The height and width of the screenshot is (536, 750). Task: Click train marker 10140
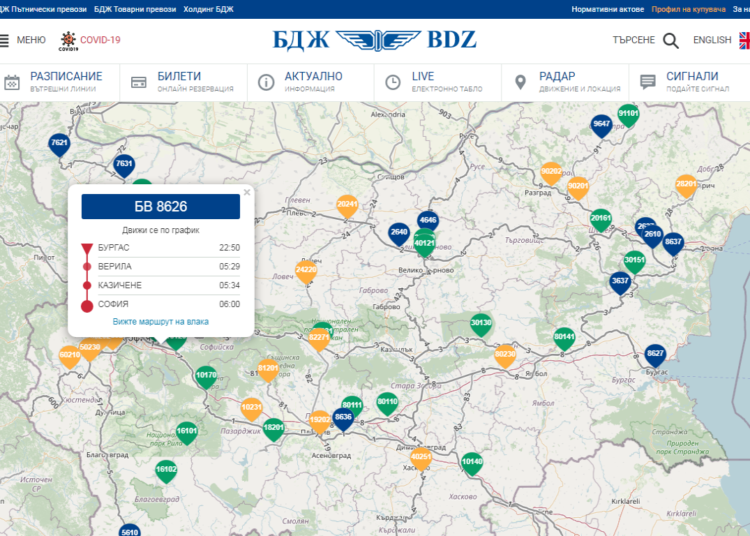coord(472,463)
